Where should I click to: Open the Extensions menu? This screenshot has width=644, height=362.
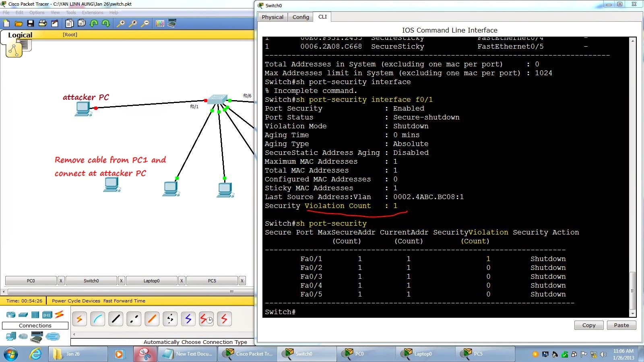pos(93,12)
